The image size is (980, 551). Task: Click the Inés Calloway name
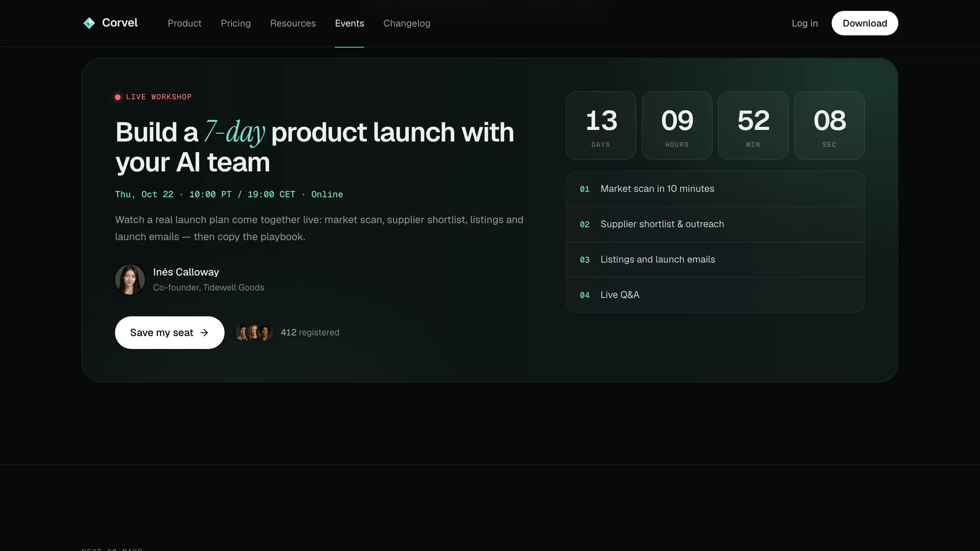186,272
